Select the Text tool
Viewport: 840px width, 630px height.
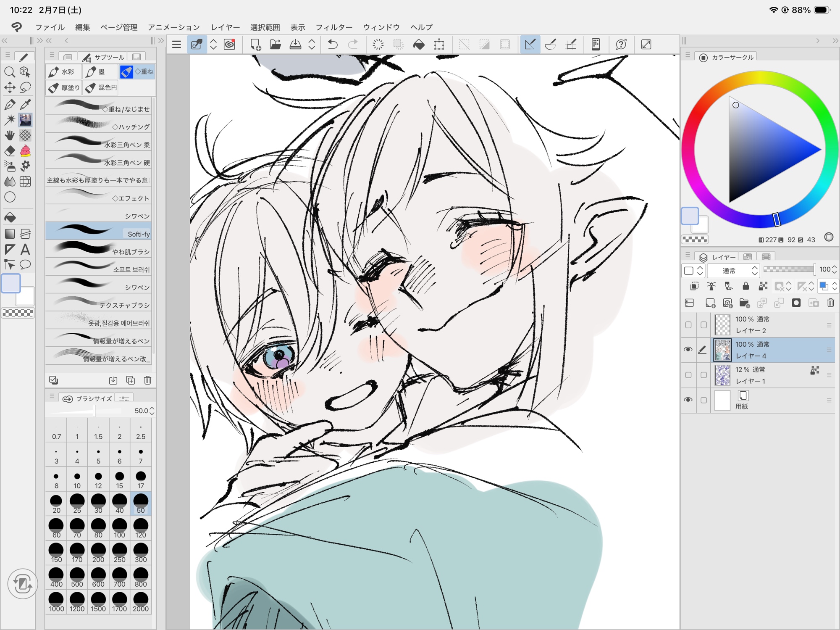(25, 249)
